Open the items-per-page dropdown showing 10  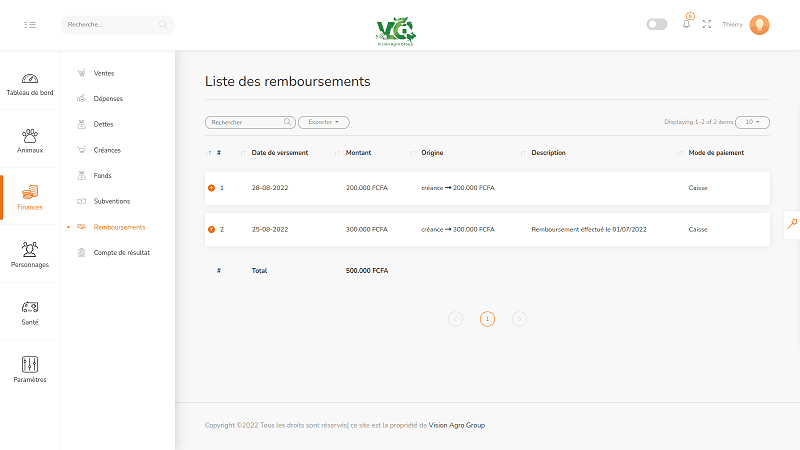tap(754, 122)
